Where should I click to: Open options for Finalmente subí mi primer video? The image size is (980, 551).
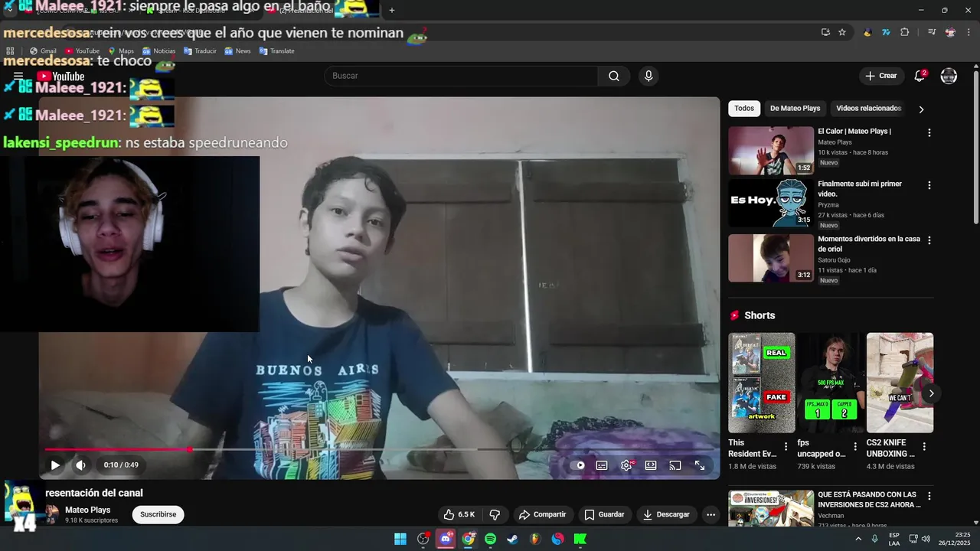pyautogui.click(x=929, y=185)
